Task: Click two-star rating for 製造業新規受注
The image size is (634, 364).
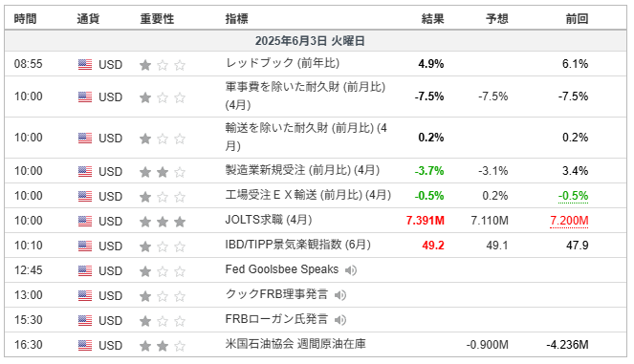Action: coord(163,172)
